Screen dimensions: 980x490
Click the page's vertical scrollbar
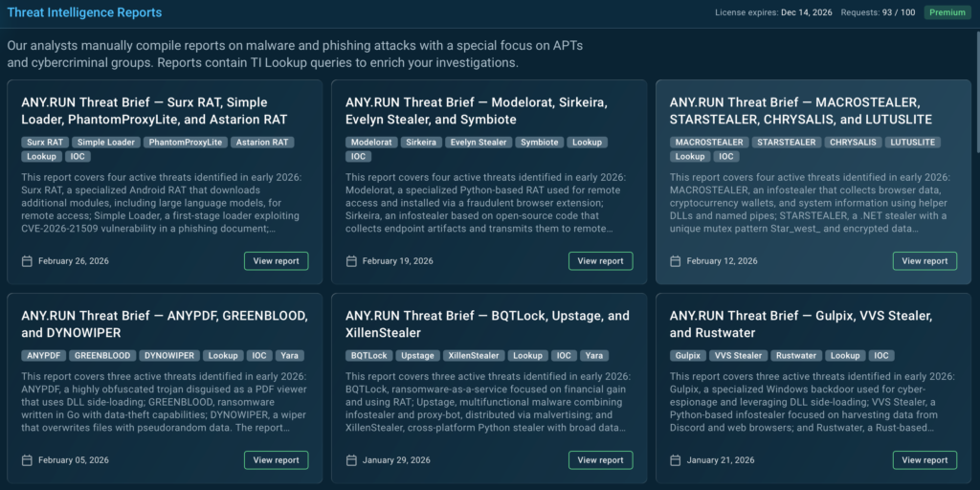pos(975,96)
